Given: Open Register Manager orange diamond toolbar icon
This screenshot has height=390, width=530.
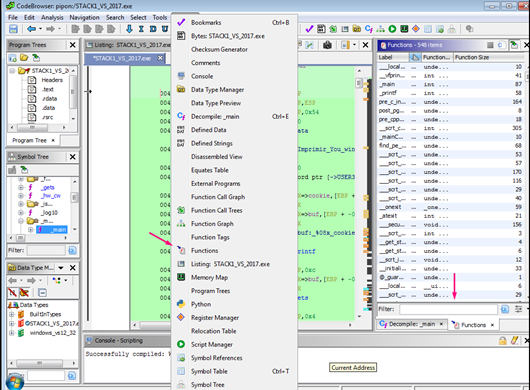Looking at the screenshot, I should (x=416, y=29).
